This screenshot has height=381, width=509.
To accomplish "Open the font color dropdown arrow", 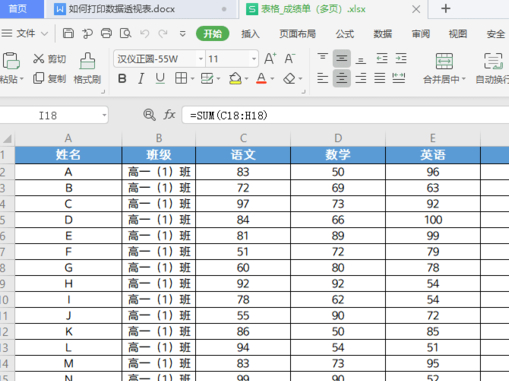I will [272, 79].
